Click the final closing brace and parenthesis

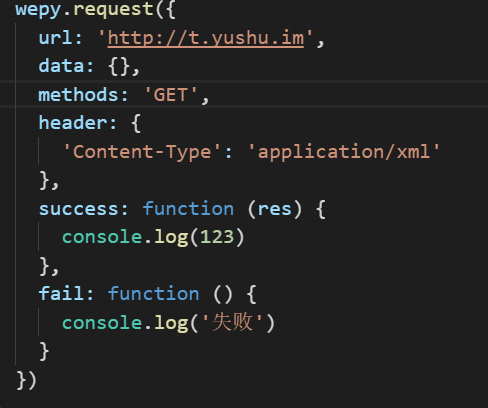click(x=27, y=380)
